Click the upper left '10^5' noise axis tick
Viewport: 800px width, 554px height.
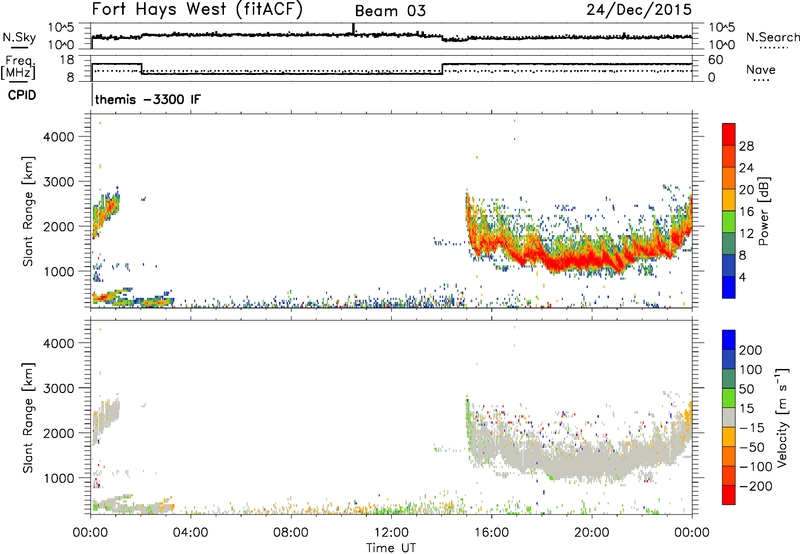click(61, 28)
